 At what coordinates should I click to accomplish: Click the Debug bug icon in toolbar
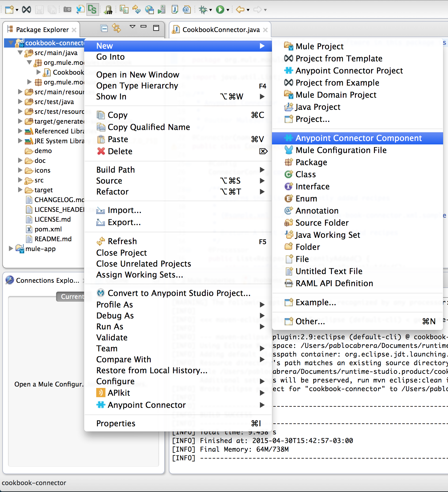[x=203, y=10]
